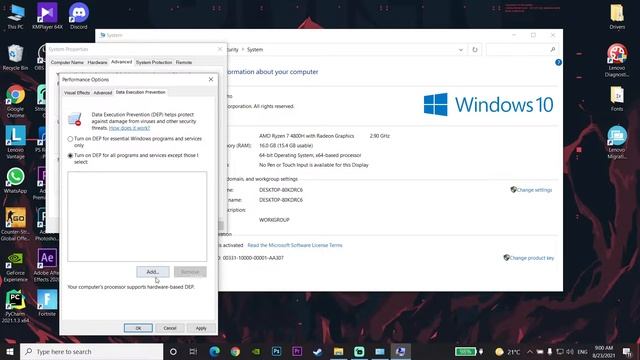Select Data Execution Prevention tab

tap(140, 92)
